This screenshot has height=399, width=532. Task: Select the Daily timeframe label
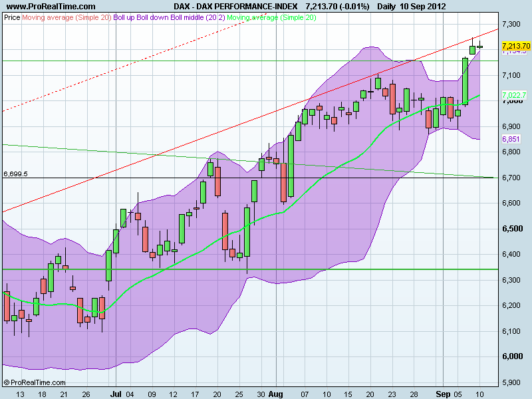click(386, 6)
